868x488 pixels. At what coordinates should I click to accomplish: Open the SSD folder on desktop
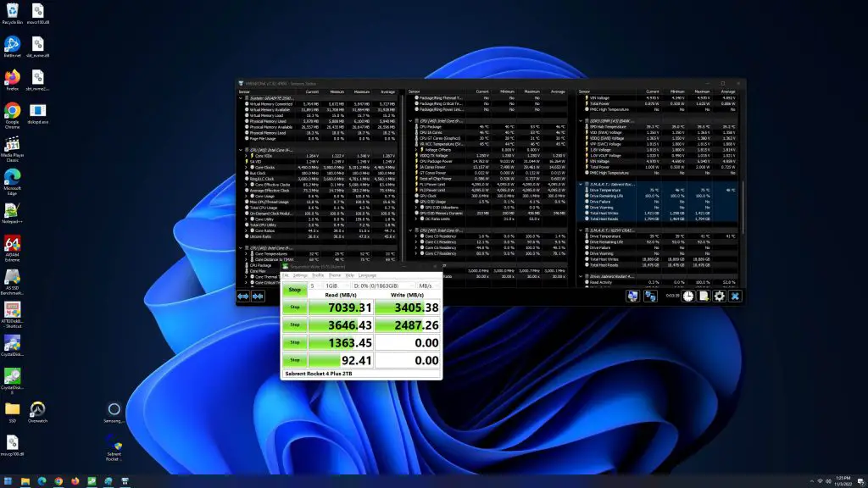(12, 412)
